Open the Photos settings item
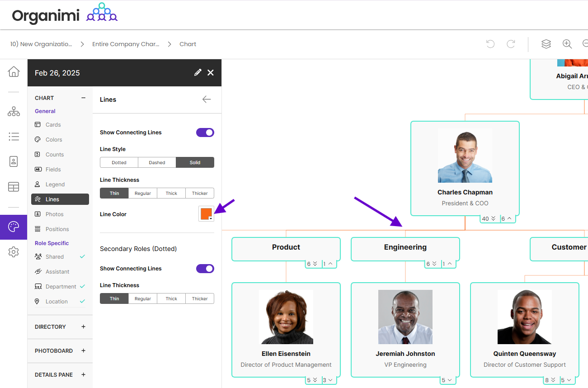588x388 pixels. pyautogui.click(x=54, y=214)
